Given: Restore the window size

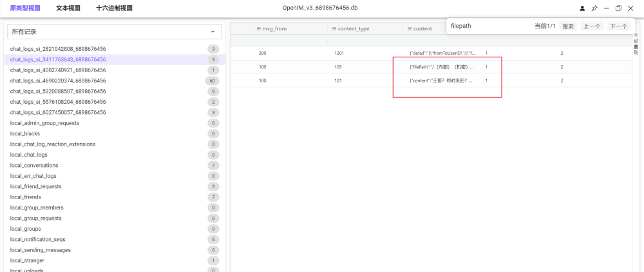Looking at the screenshot, I should tap(618, 8).
